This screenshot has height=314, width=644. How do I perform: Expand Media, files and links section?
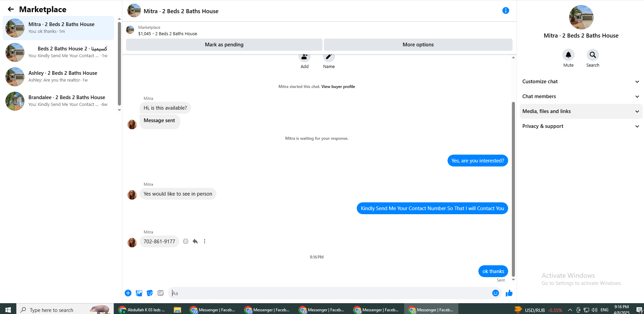point(581,111)
